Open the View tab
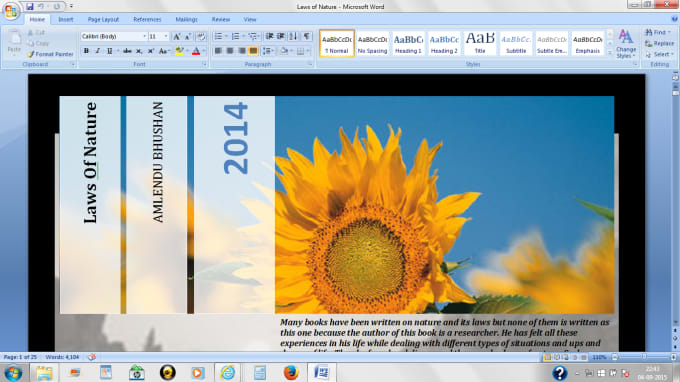Viewport: 680px width, 382px height. [x=250, y=20]
